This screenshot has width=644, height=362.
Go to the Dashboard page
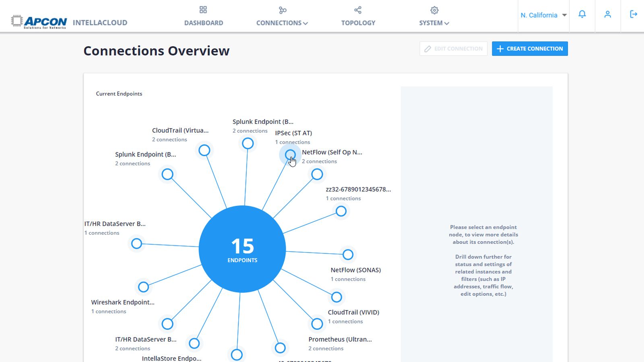click(204, 23)
